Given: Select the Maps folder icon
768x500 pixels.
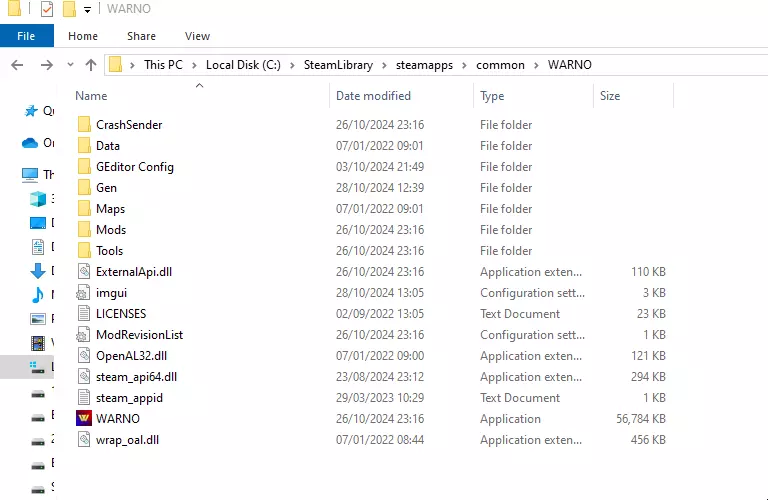Looking at the screenshot, I should point(84,209).
